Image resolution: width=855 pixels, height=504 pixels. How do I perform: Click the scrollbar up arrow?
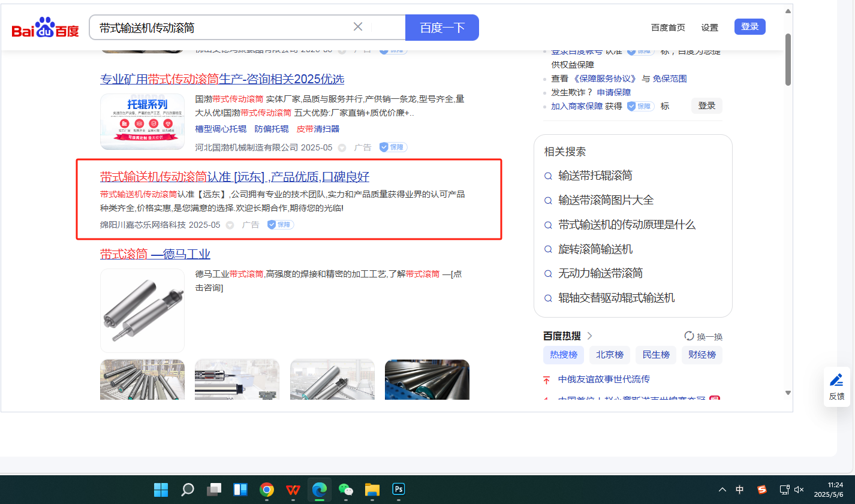[x=788, y=11]
